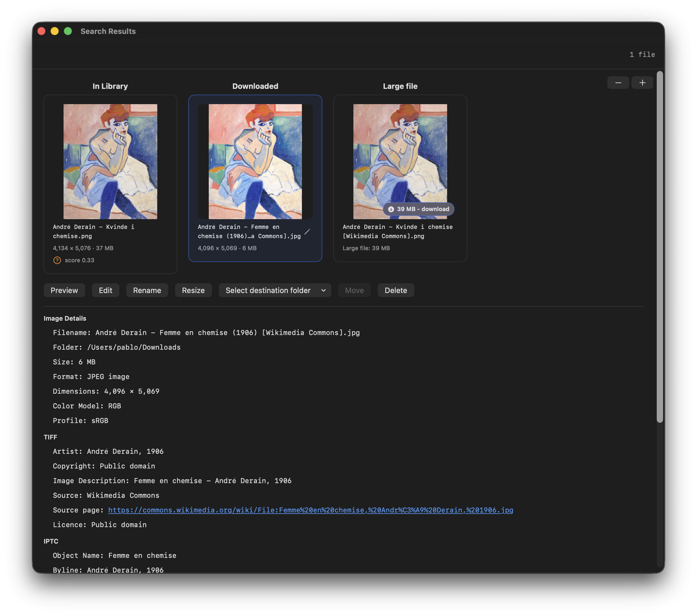
Task: Open the Resize option
Action: (193, 290)
